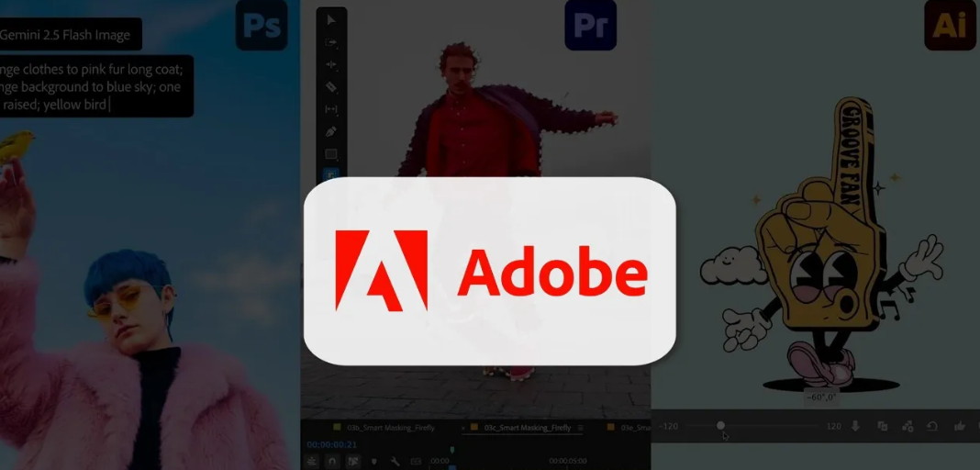Click the reset rotation arrow icon
980x470 pixels.
point(932,426)
